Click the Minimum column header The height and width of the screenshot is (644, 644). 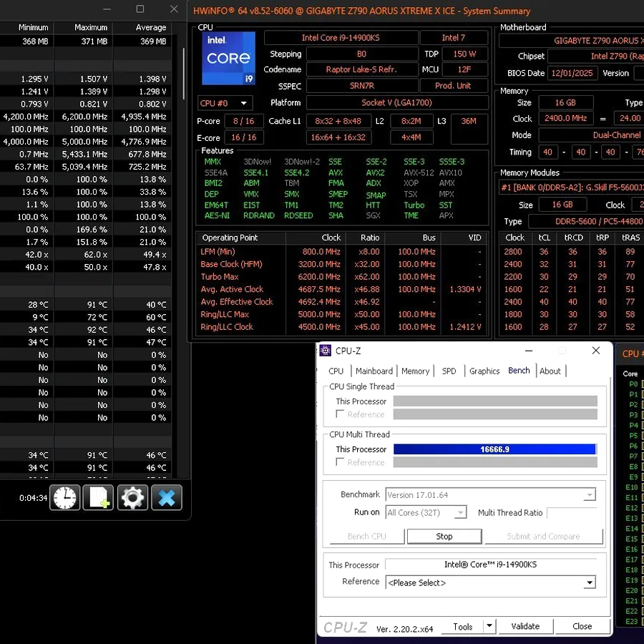(33, 27)
